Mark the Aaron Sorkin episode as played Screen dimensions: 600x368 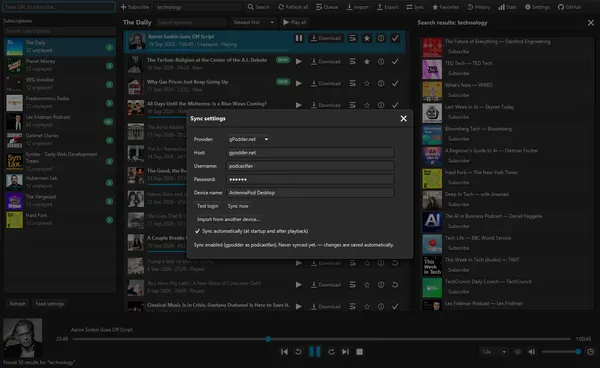pos(395,38)
